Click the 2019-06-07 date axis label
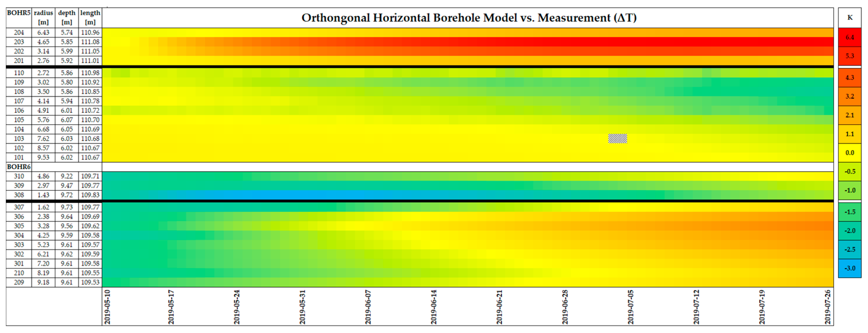 click(368, 307)
